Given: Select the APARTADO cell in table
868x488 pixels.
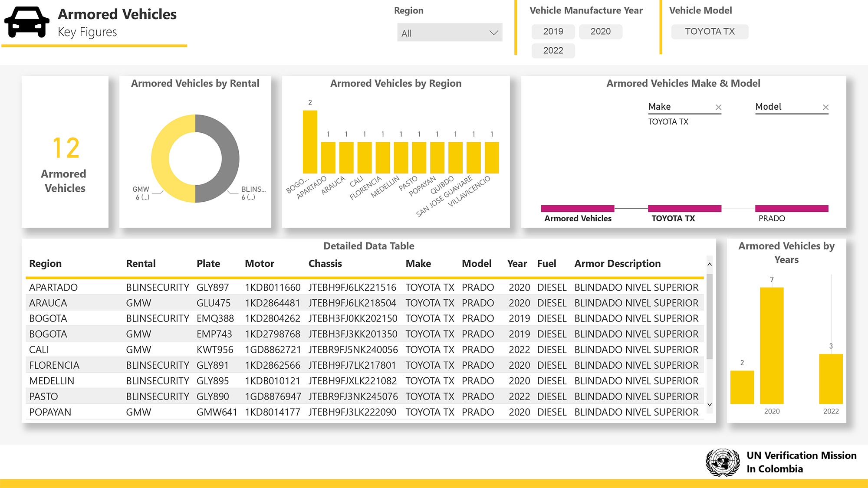Looking at the screenshot, I should tap(53, 288).
